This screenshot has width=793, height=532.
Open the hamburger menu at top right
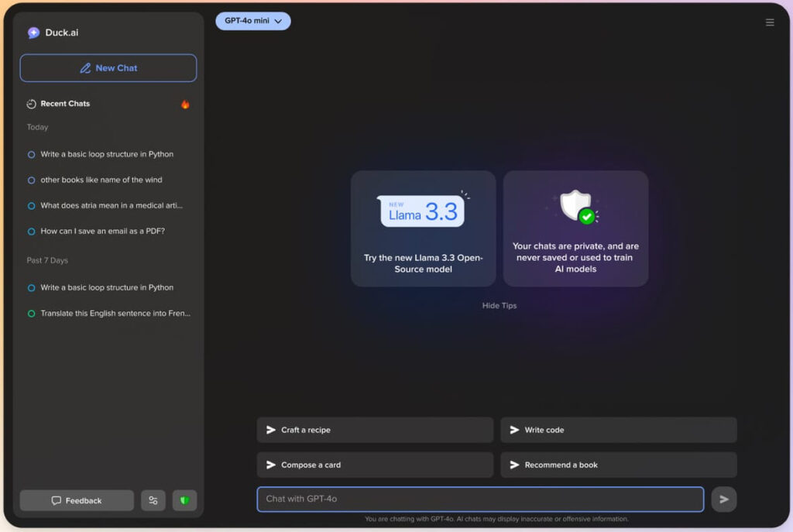pyautogui.click(x=770, y=22)
